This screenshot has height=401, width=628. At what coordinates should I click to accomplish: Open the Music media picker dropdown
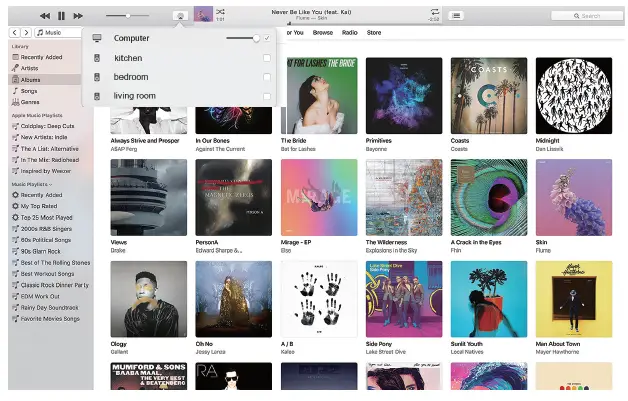click(x=58, y=32)
